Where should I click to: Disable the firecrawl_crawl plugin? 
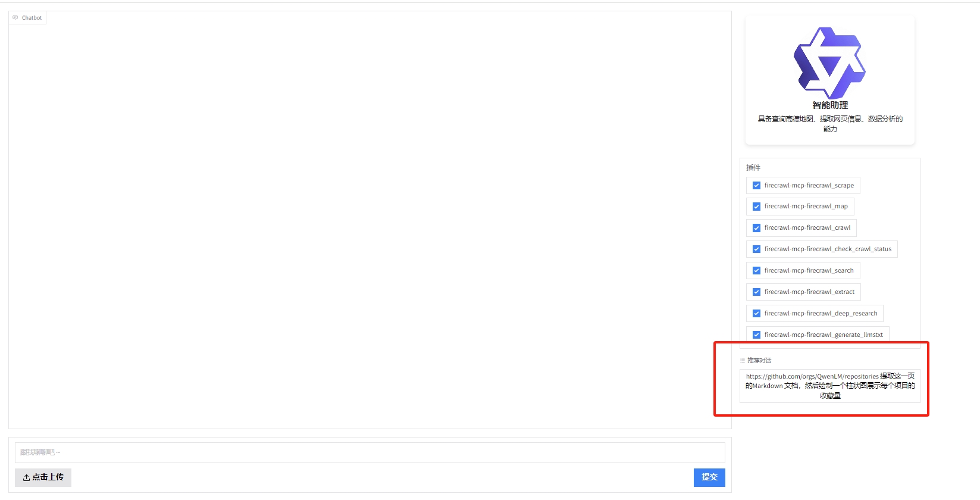pyautogui.click(x=756, y=228)
